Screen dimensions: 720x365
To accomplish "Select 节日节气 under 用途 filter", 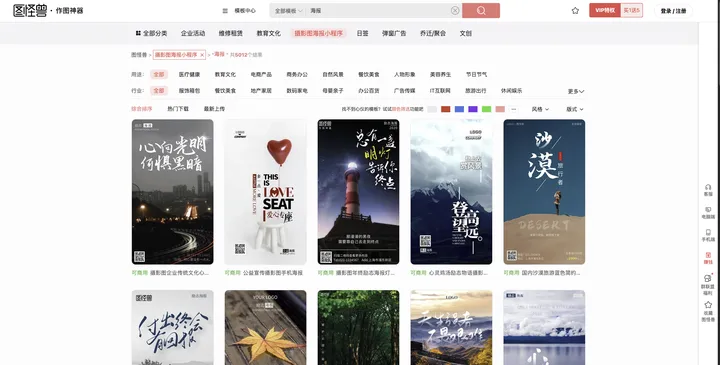I will point(476,74).
